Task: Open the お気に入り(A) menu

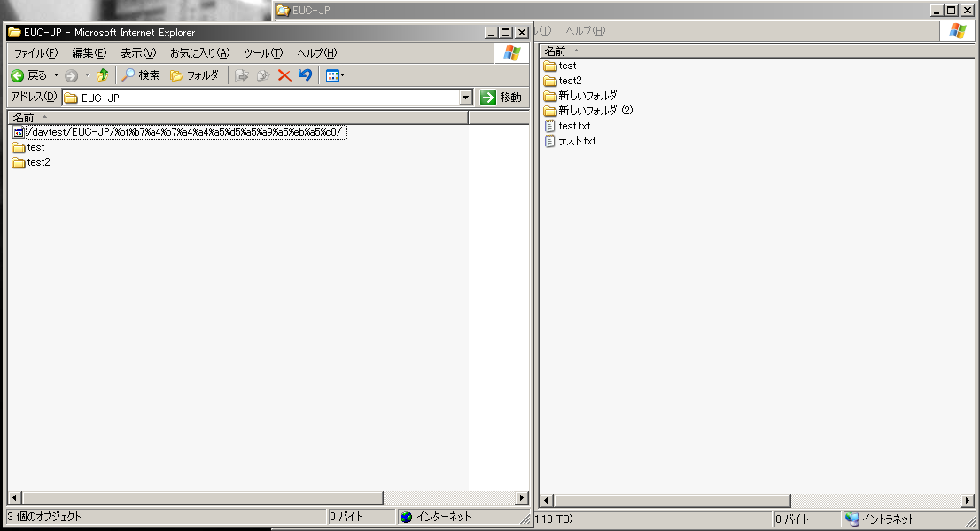Action: [x=200, y=53]
